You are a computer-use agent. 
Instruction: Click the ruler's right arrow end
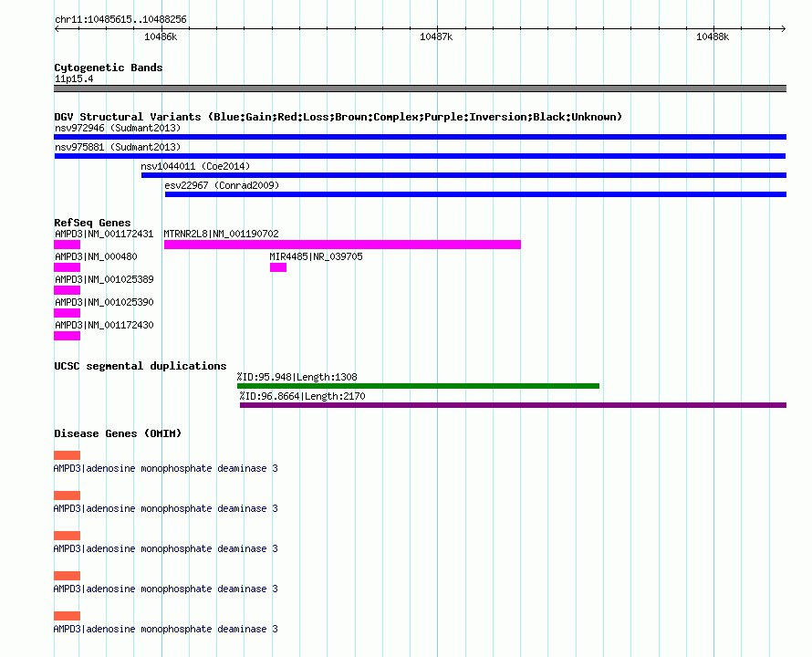coord(784,29)
